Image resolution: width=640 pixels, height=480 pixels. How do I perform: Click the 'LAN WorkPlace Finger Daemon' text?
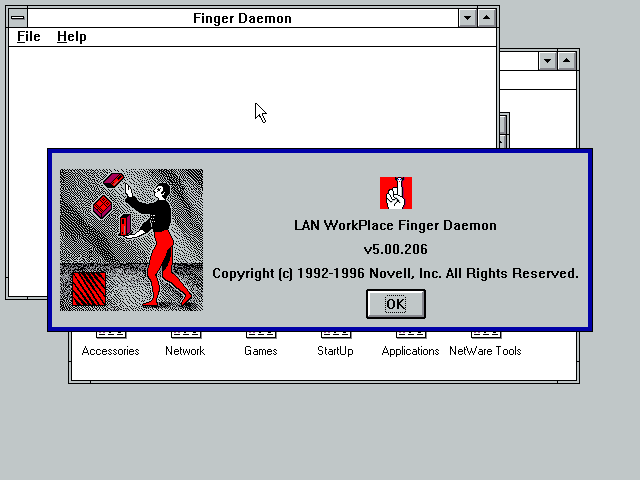pyautogui.click(x=396, y=225)
